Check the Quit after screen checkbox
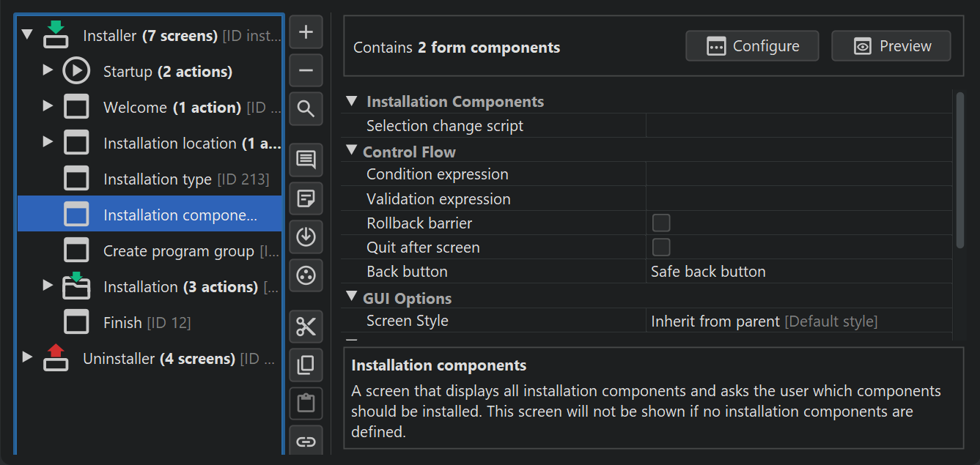 (661, 247)
